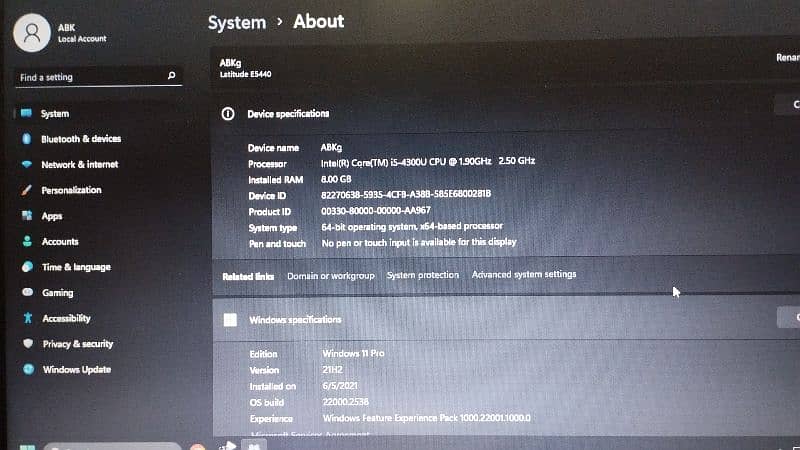Select the Network & internet wifi icon

point(27,164)
